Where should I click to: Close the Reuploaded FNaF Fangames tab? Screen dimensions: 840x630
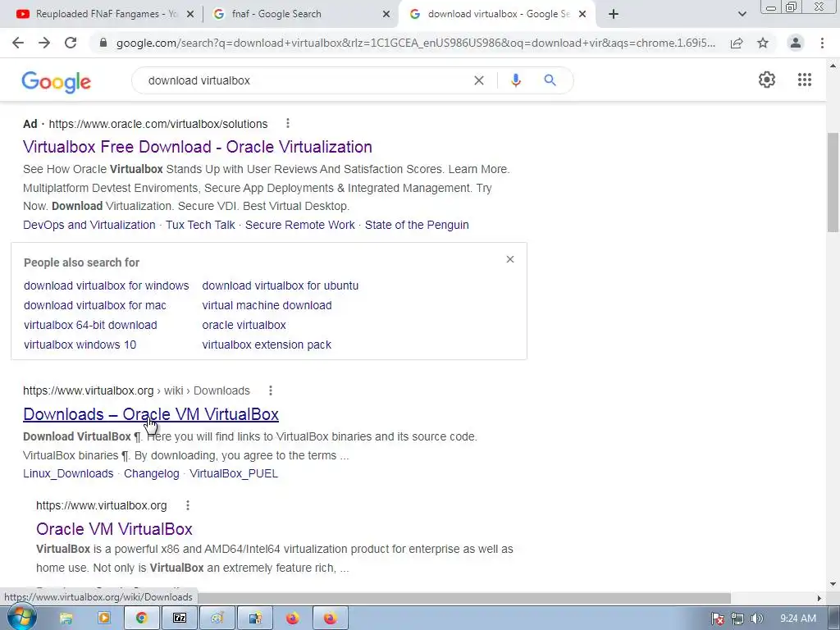tap(190, 15)
